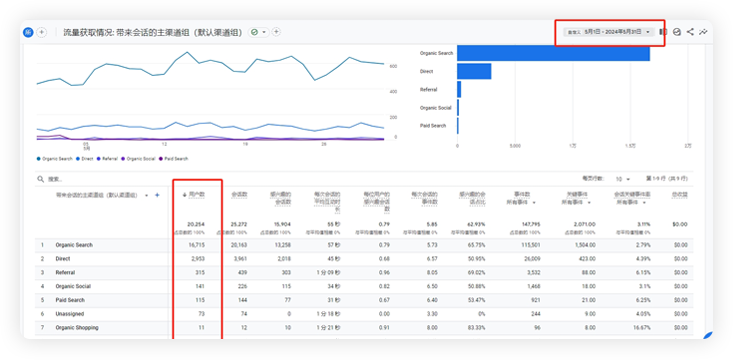Open 所有事件 dropdown under 关键事件 column
Viewport: 733px width, 361px height.
coord(577,202)
